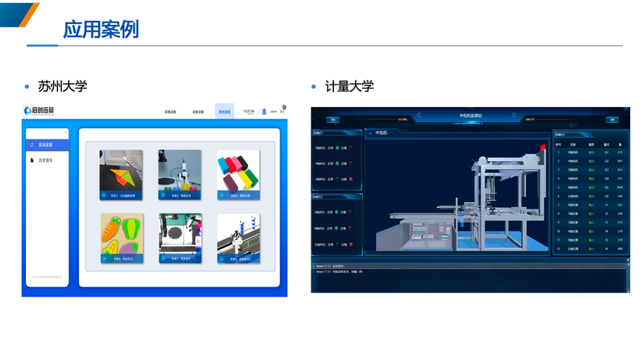This screenshot has width=644, height=360.
Task: Play icon on conveyor line robot card
Action: [x=222, y=259]
